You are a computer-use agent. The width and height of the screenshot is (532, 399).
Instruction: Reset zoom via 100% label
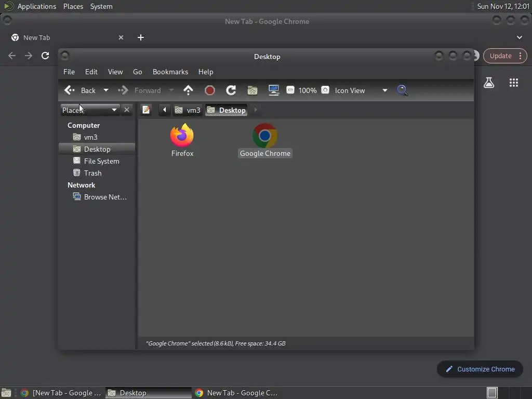(308, 90)
